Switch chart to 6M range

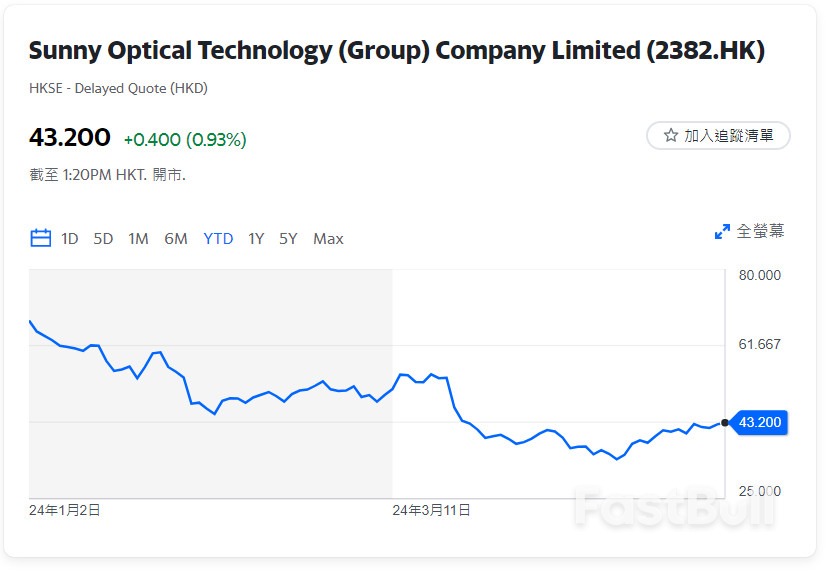tap(176, 238)
